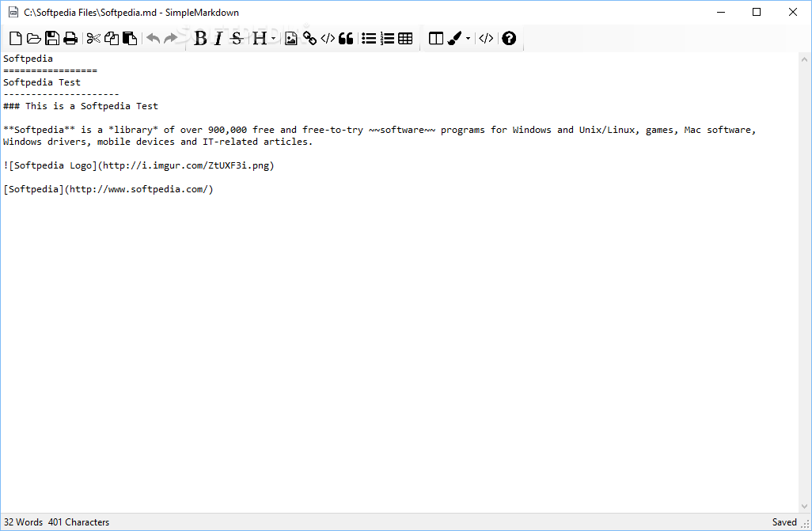Toggle the split preview pane

(x=436, y=38)
